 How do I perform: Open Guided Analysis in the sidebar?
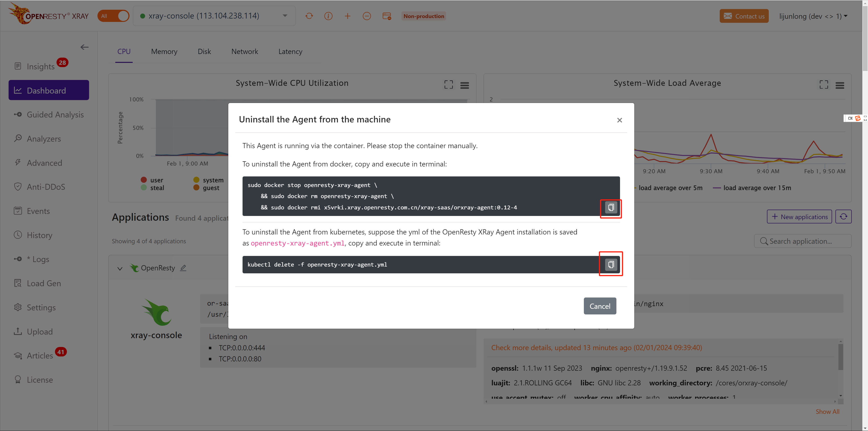pos(49,115)
